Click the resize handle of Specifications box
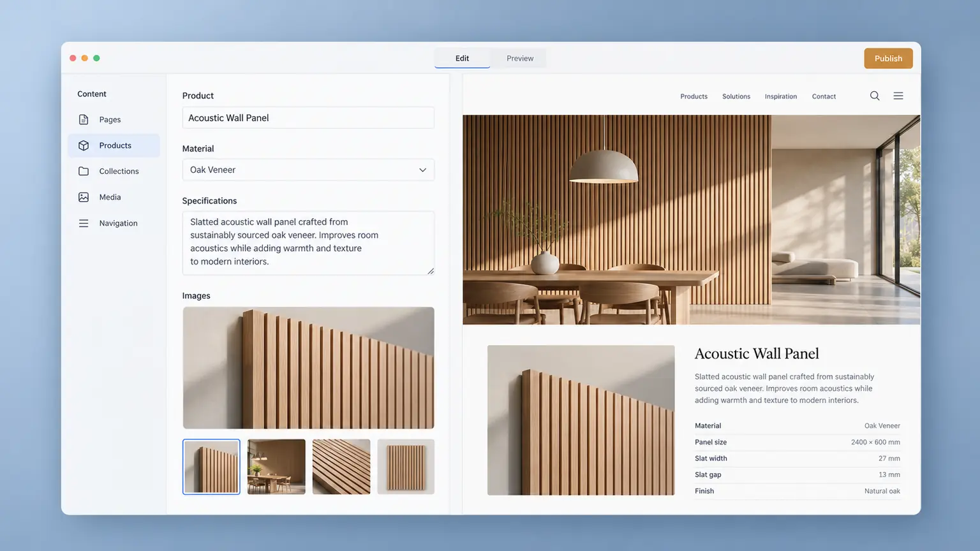 pos(431,271)
